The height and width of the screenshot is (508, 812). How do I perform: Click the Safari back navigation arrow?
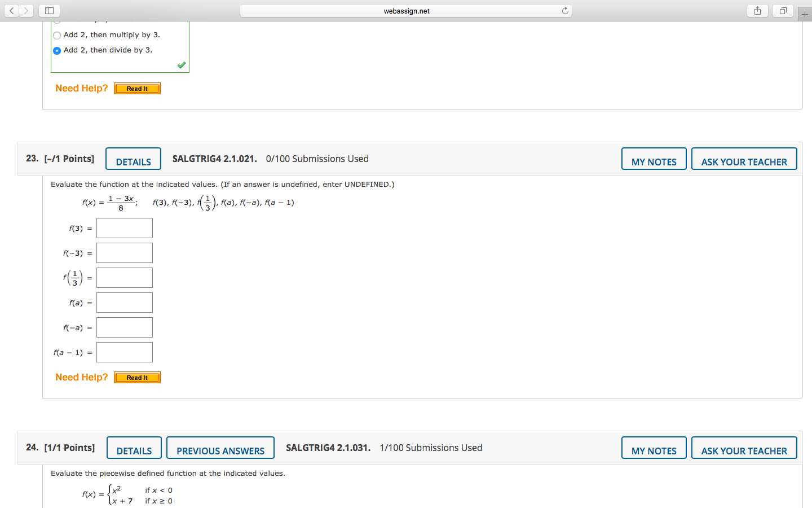(x=11, y=10)
